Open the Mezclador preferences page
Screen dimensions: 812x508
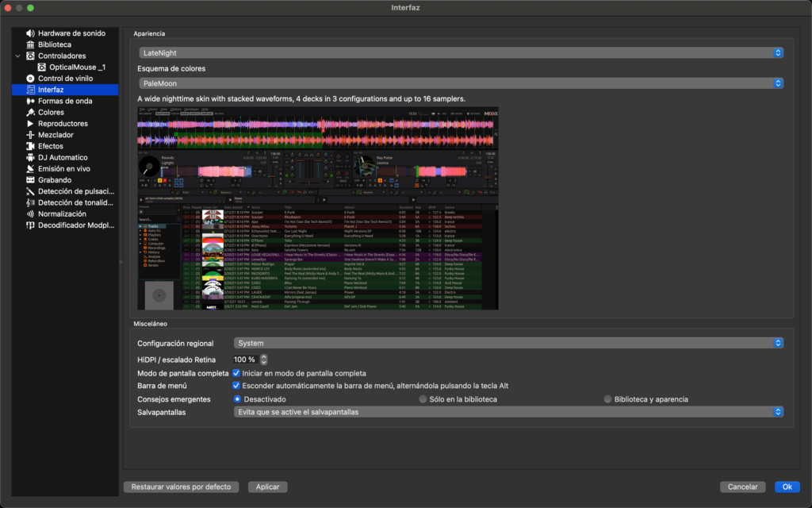[56, 135]
